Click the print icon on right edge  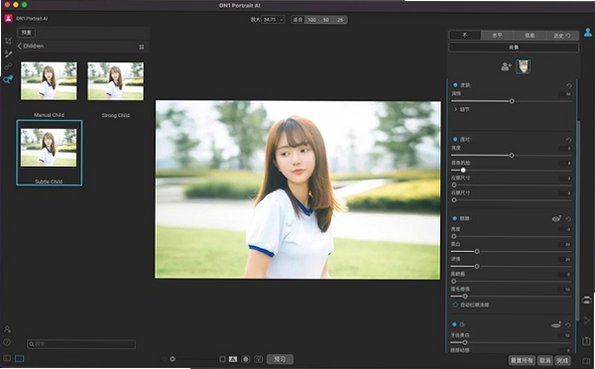click(587, 300)
